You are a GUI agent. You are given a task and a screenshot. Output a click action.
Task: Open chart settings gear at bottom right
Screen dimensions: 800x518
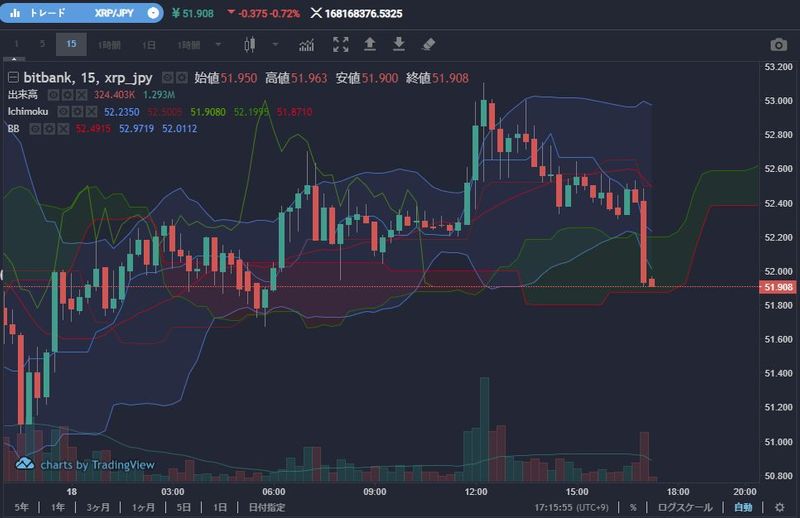point(779,507)
